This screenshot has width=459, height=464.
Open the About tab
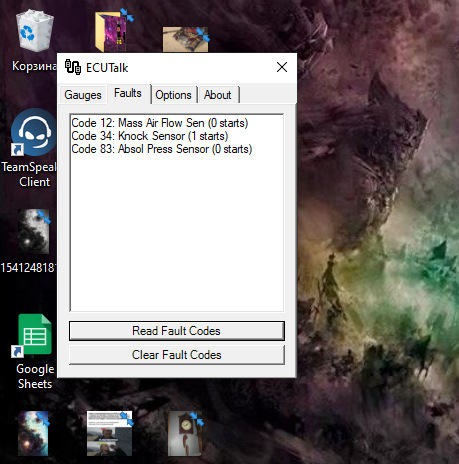pos(218,95)
